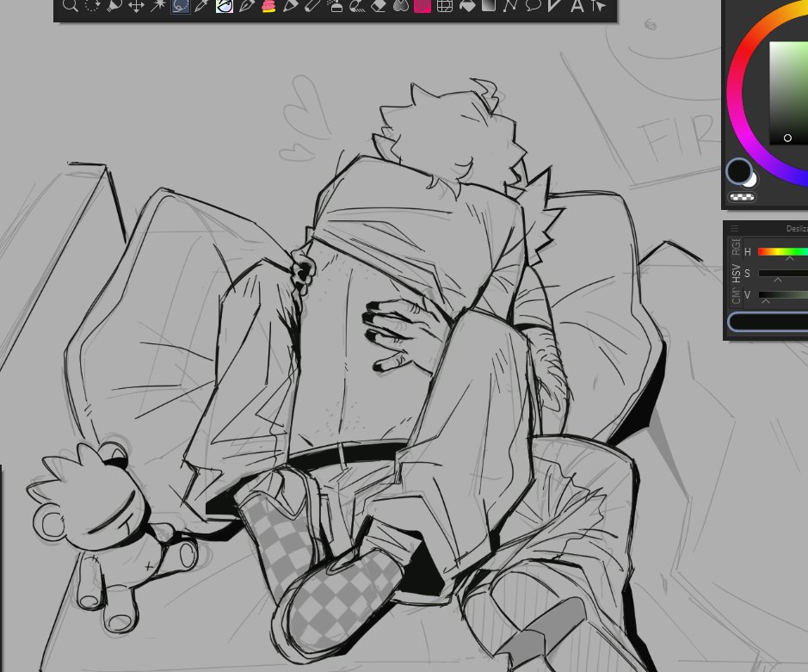Click the S saturation slider bar

point(783,273)
